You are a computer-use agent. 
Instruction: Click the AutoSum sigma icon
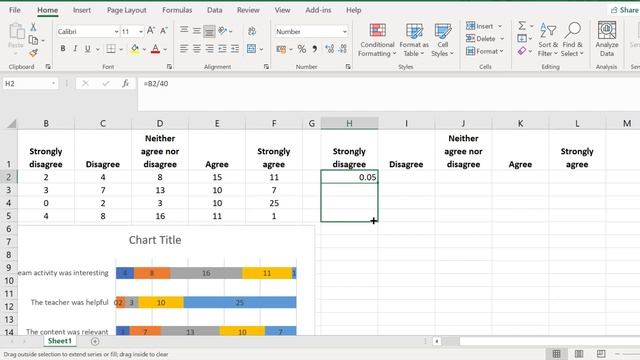522,26
